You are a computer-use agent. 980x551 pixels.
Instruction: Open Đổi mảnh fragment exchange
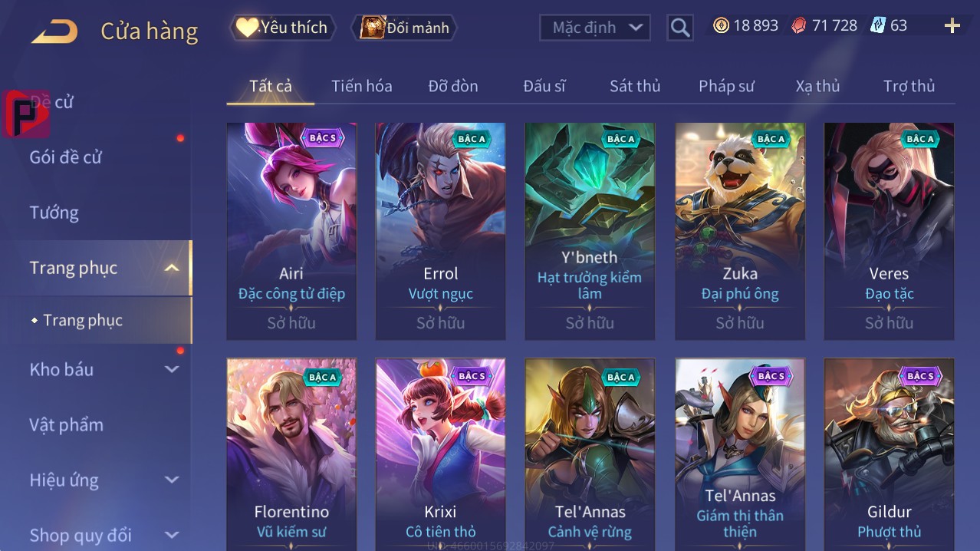(405, 28)
